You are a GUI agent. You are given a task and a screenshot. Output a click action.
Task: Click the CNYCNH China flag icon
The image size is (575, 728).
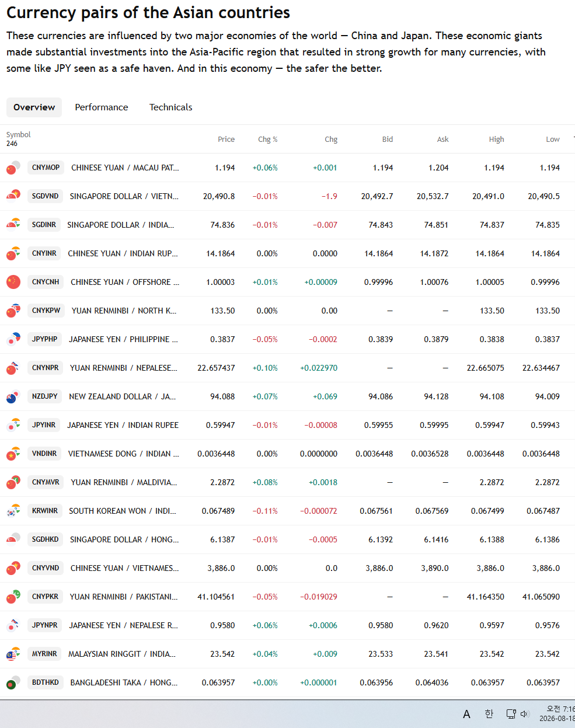13,282
